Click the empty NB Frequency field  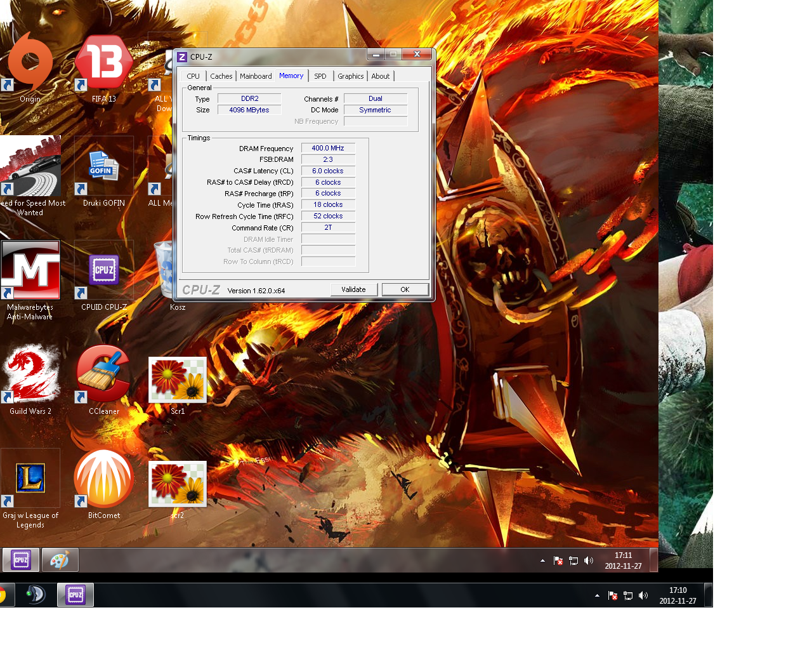point(376,121)
